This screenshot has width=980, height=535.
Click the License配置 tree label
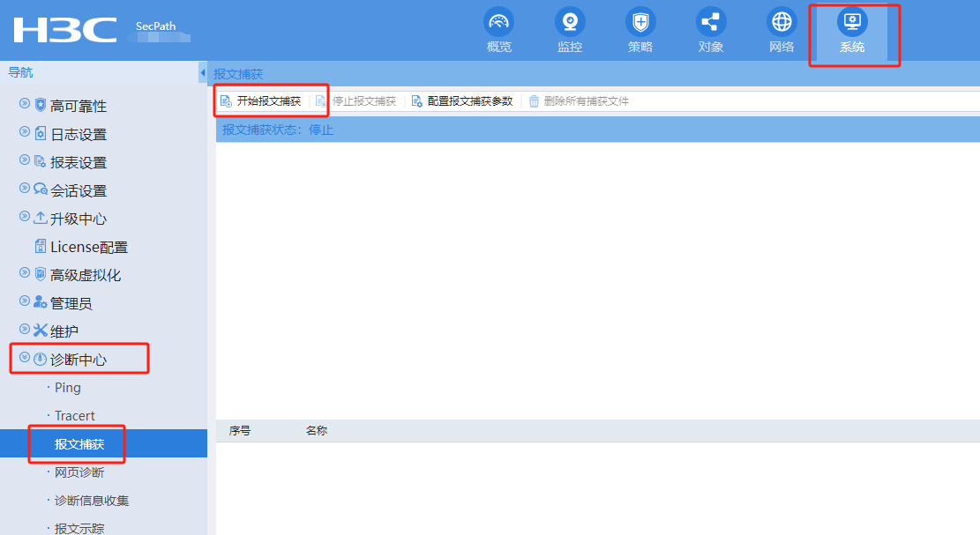(x=89, y=247)
